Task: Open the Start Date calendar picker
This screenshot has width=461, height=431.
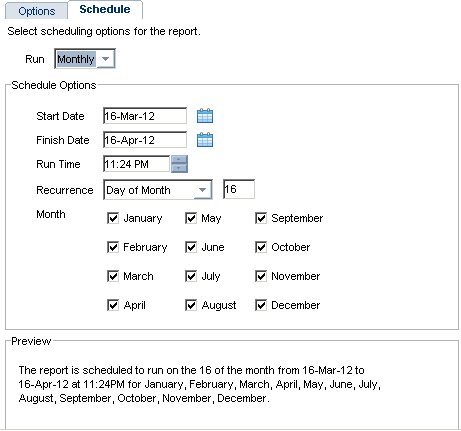Action: point(205,116)
